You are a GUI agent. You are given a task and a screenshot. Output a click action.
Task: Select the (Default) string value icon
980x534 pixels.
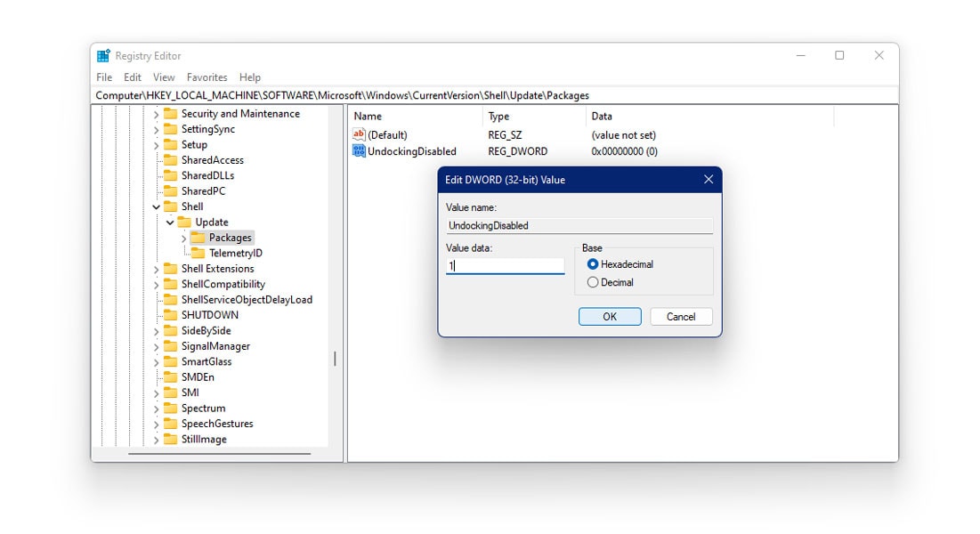point(359,134)
